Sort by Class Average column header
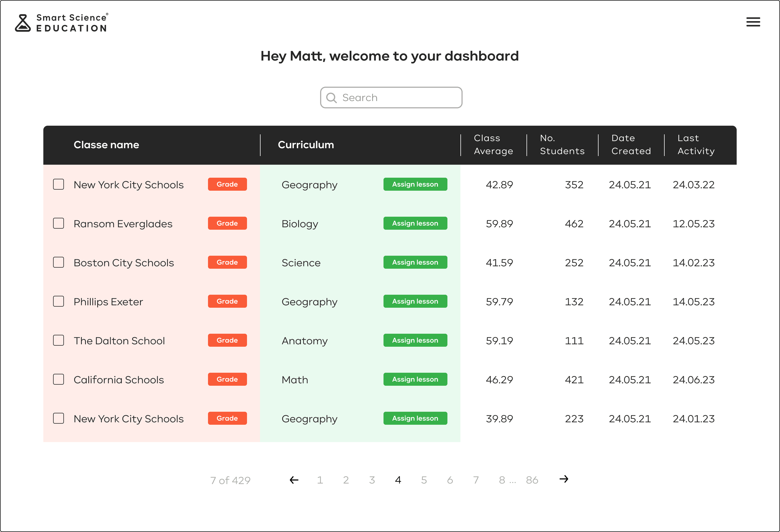This screenshot has height=532, width=780. pyautogui.click(x=493, y=145)
